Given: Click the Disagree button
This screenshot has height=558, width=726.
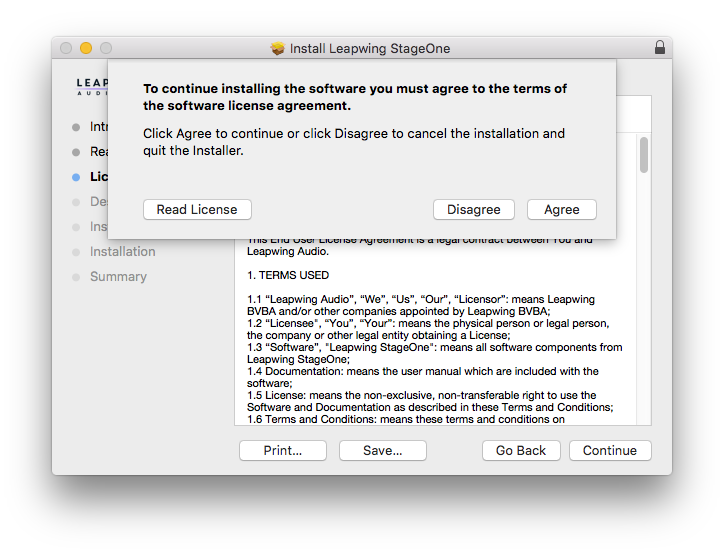Looking at the screenshot, I should [x=473, y=210].
